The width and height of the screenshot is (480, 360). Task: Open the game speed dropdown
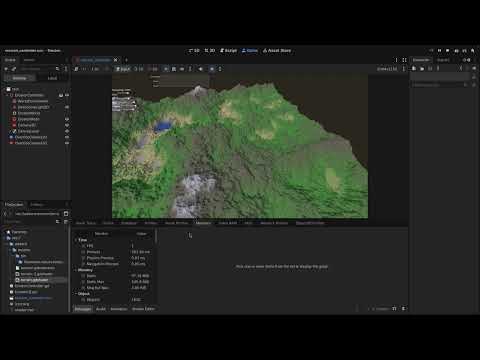point(95,69)
